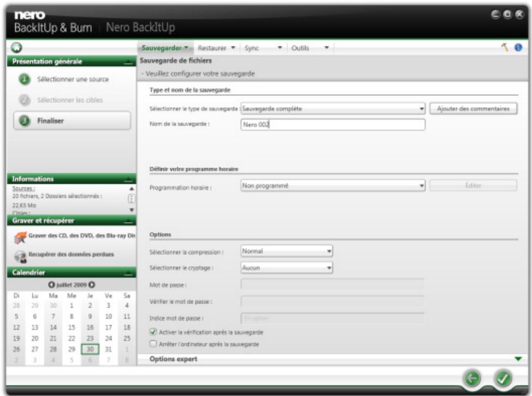
Task: Select day 15 in the calendar
Action: click(x=72, y=327)
